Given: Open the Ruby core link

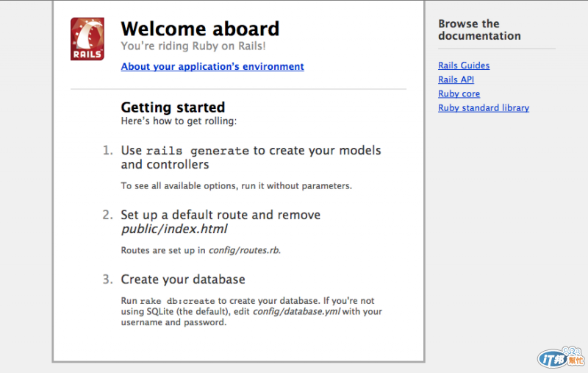Looking at the screenshot, I should (x=459, y=94).
